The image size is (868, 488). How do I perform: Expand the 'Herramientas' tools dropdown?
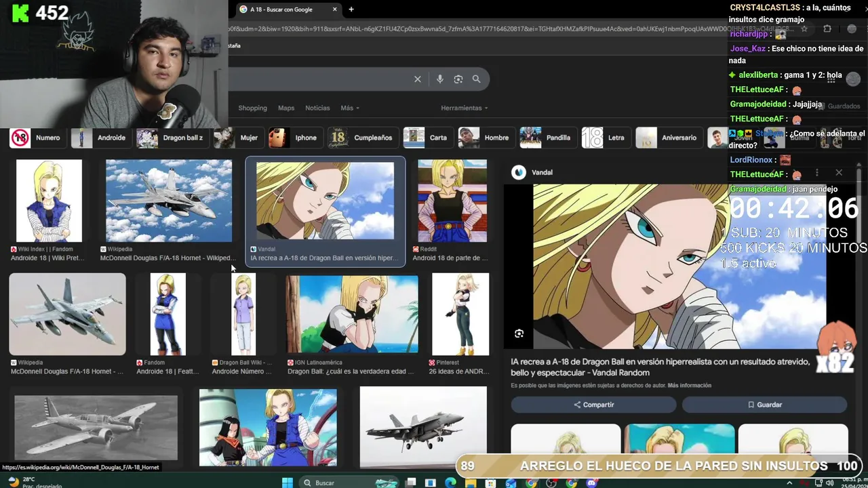[465, 108]
